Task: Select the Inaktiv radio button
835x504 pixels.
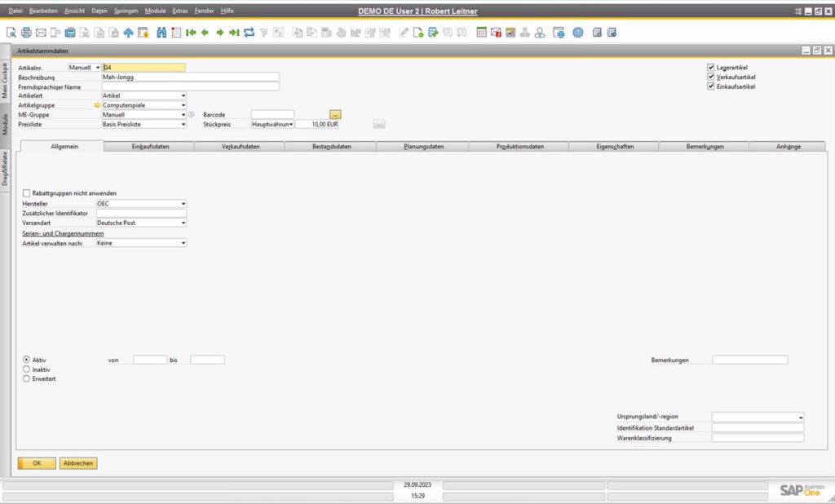Action: (26, 369)
